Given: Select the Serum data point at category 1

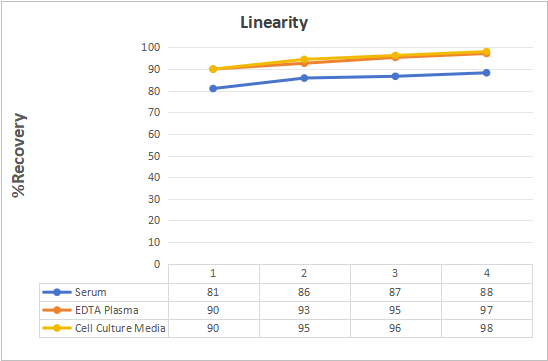Looking at the screenshot, I should [x=213, y=88].
